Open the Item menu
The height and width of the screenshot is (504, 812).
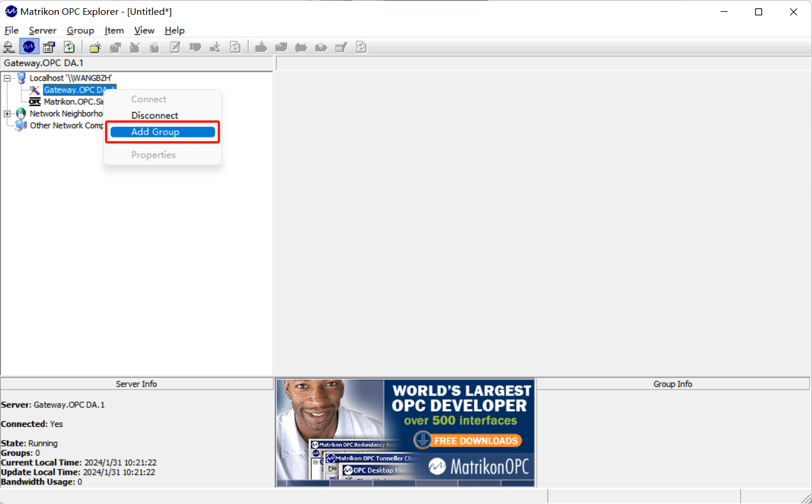[x=114, y=30]
